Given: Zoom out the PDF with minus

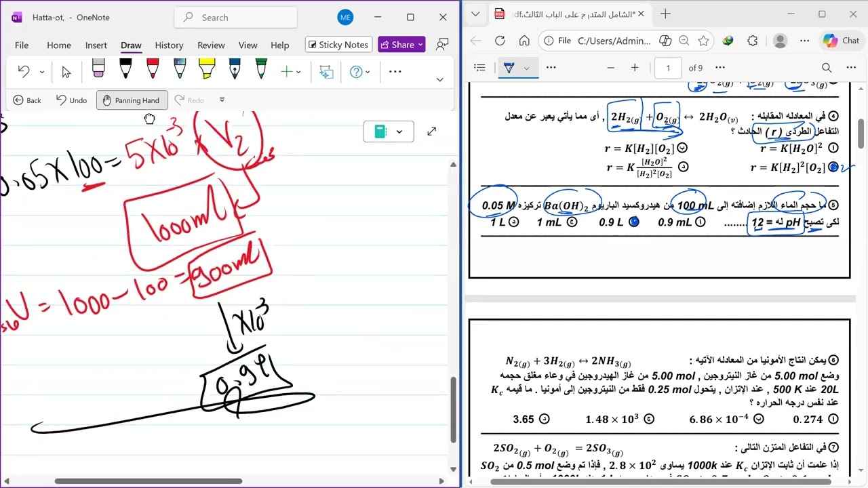Looking at the screenshot, I should (610, 68).
